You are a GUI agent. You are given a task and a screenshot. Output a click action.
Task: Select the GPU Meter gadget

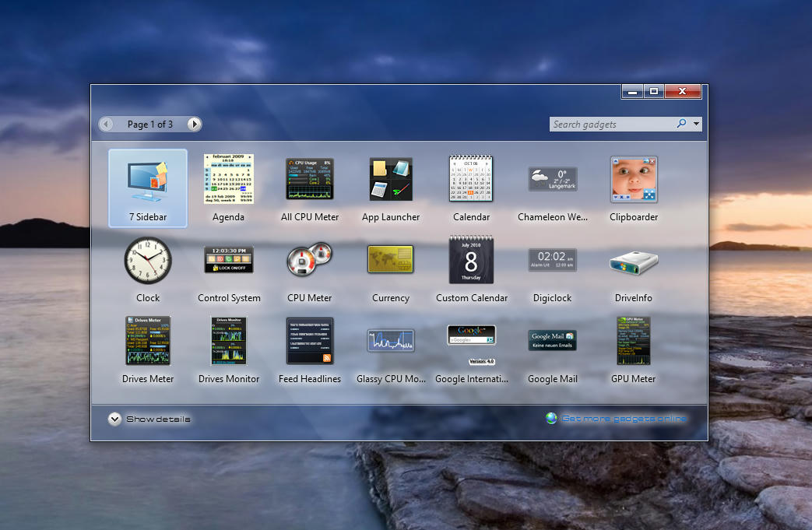[634, 341]
